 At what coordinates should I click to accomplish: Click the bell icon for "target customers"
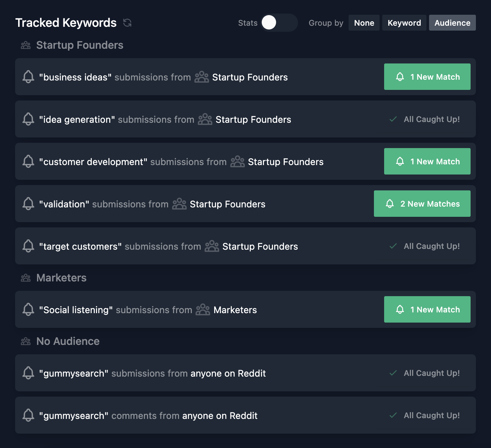28,246
